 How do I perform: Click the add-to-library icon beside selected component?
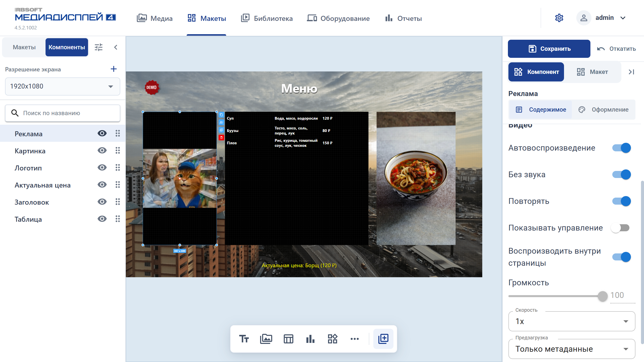[x=221, y=130]
